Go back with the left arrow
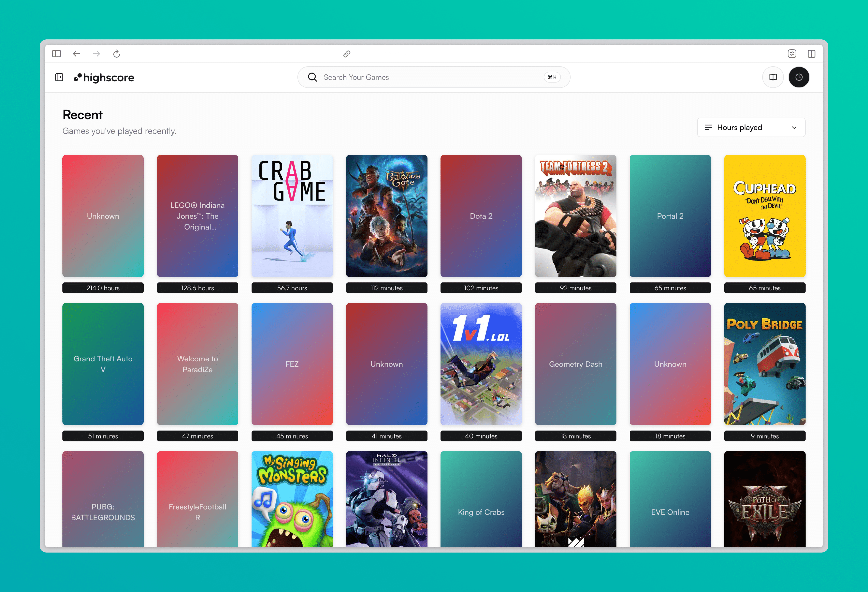Viewport: 868px width, 592px height. pos(77,54)
